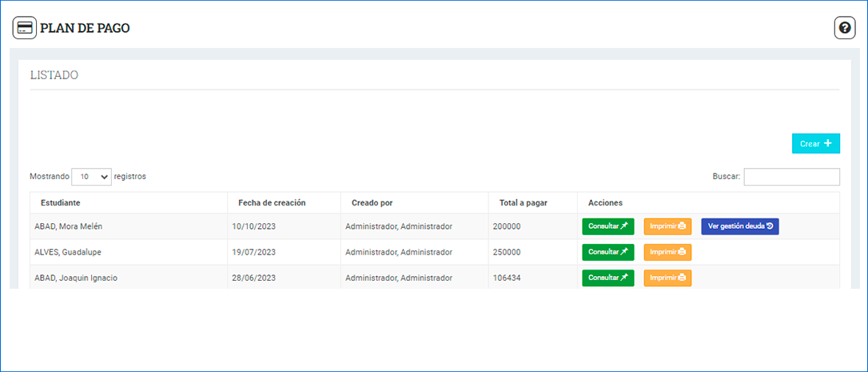Screen dimensions: 868x372
Task: Click Crear button to add payment plan
Action: (815, 143)
